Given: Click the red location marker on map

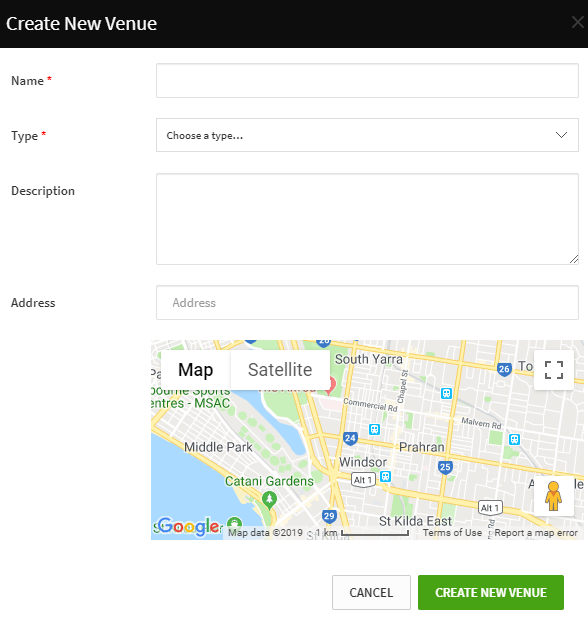Looking at the screenshot, I should point(331,385).
